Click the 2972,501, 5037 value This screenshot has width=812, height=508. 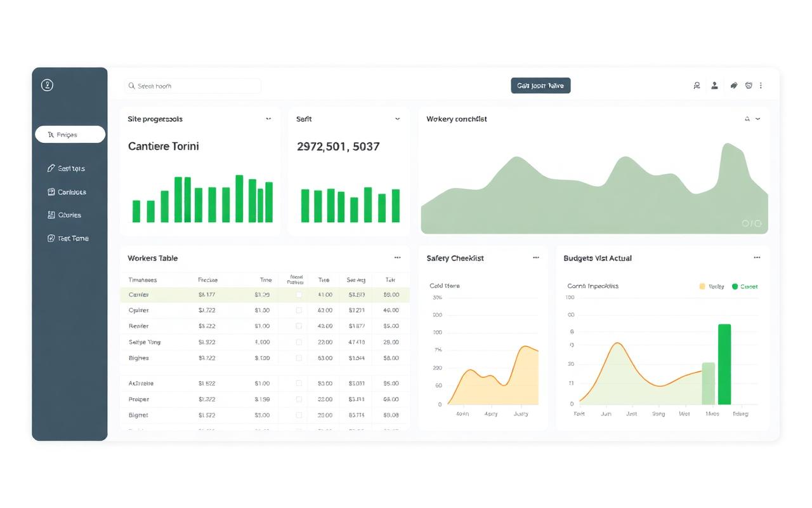click(338, 147)
